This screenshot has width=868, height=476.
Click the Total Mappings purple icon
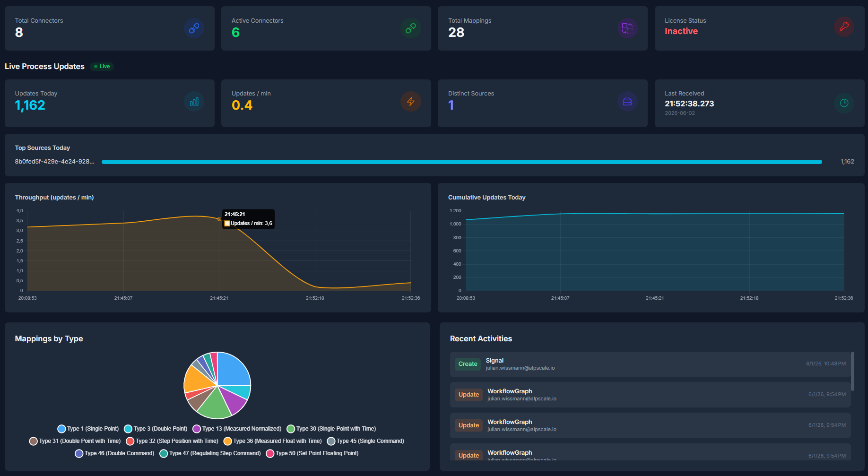coord(627,28)
